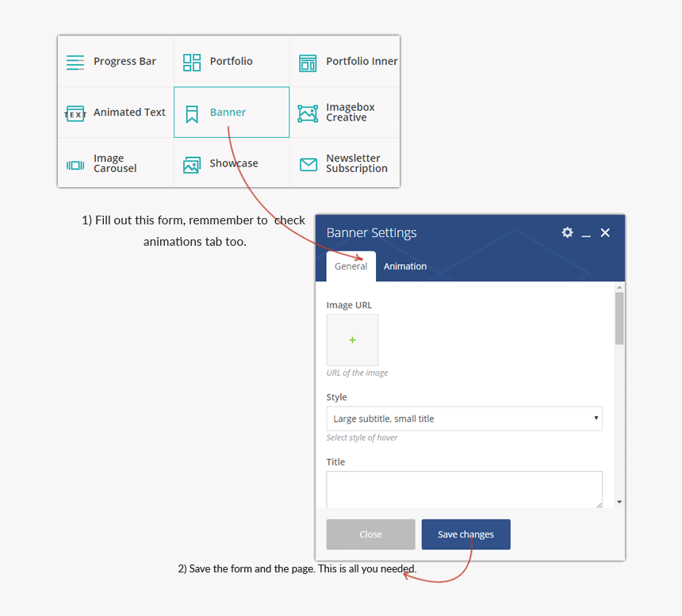Image resolution: width=682 pixels, height=616 pixels.
Task: Click the 'Showcase' label
Action: [x=234, y=163]
